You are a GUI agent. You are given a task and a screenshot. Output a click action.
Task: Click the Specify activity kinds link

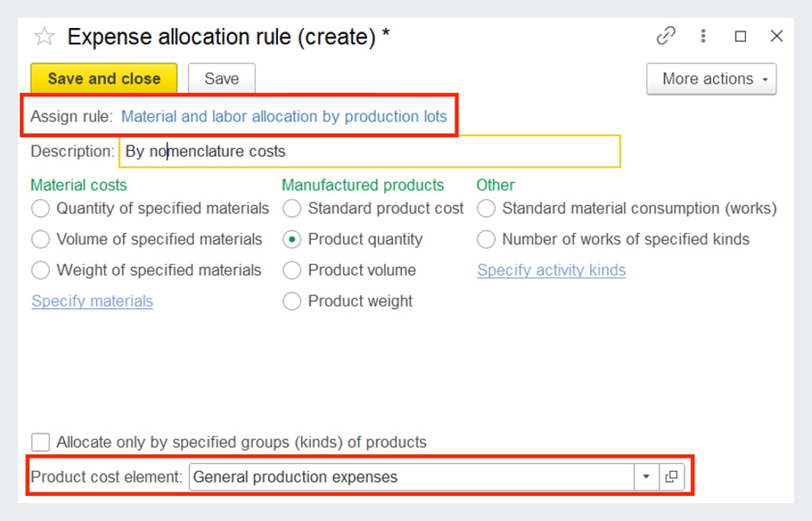pyautogui.click(x=551, y=271)
